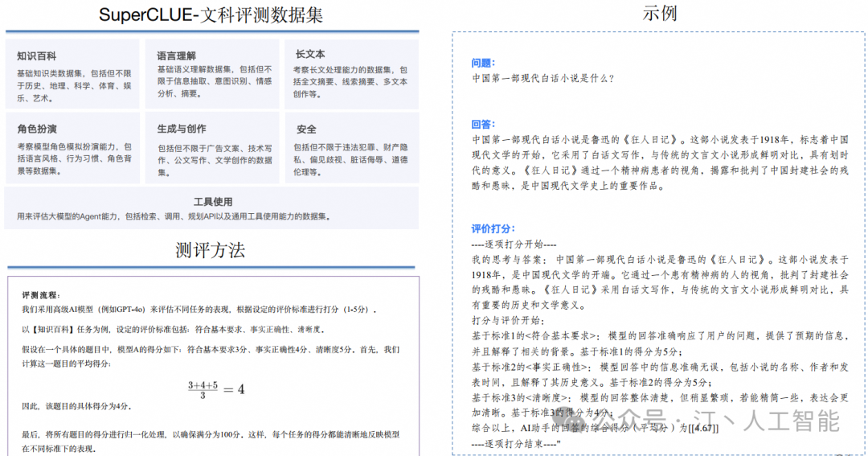Viewport: 868px width, 456px height.
Task: Select the 知识百科 card heading
Action: [36, 56]
